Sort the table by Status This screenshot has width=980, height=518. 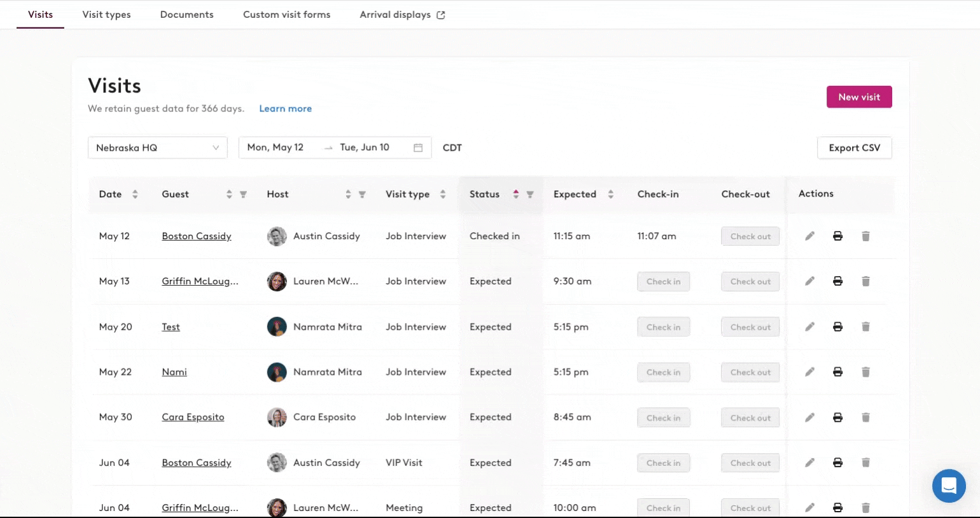(516, 194)
